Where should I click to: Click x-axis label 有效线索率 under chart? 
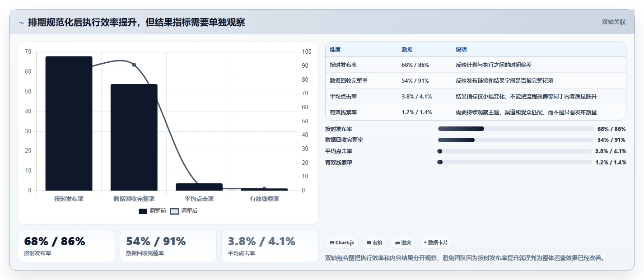click(x=264, y=199)
